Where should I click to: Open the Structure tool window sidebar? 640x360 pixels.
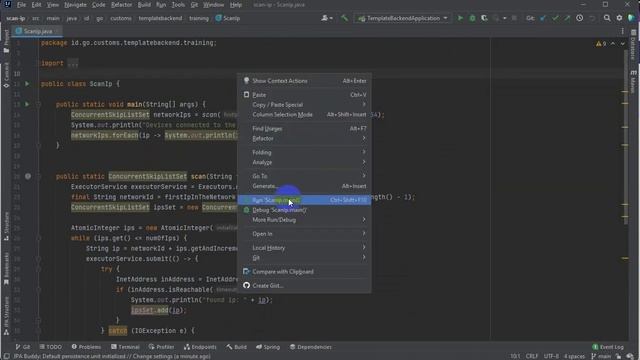tap(6, 226)
